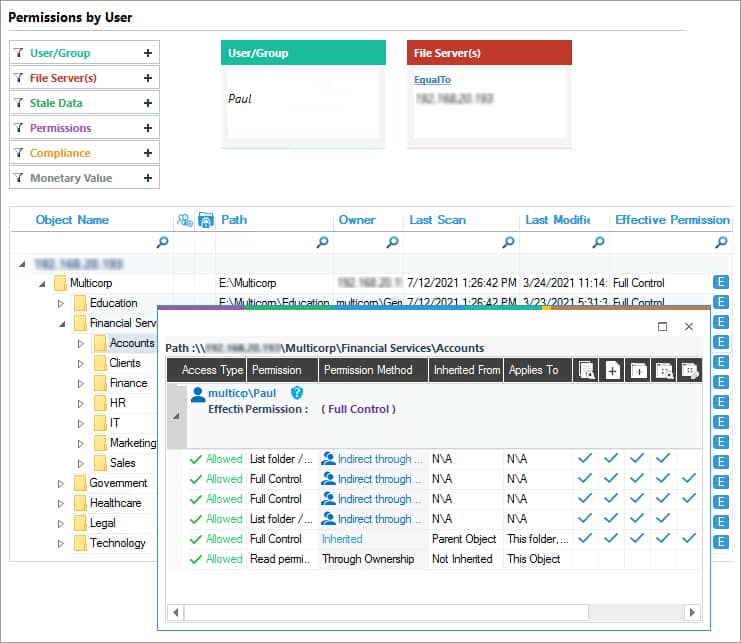Click the EqualTo link in File Server(s) card
The image size is (741, 643).
point(432,80)
